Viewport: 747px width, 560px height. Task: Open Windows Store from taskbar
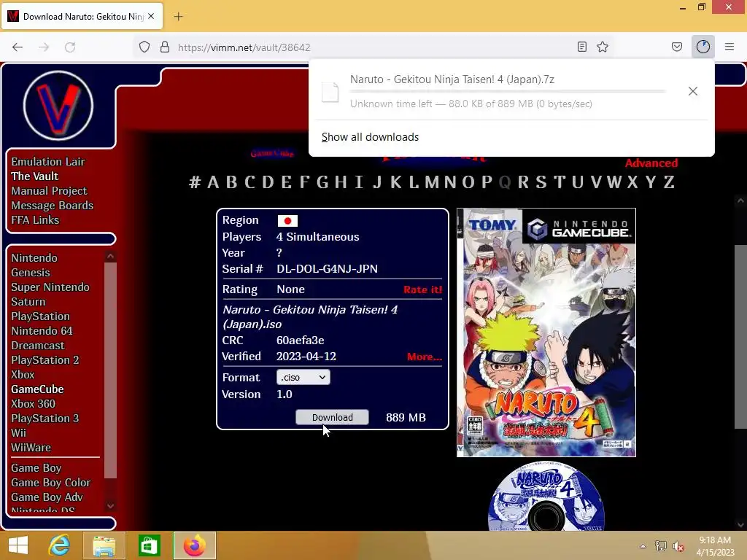pyautogui.click(x=149, y=545)
